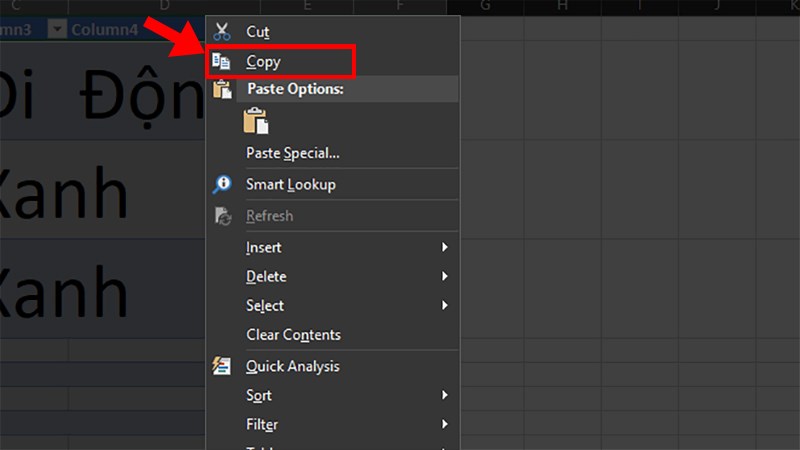The width and height of the screenshot is (800, 450).
Task: Open the Column3 filter dropdown
Action: pos(57,29)
